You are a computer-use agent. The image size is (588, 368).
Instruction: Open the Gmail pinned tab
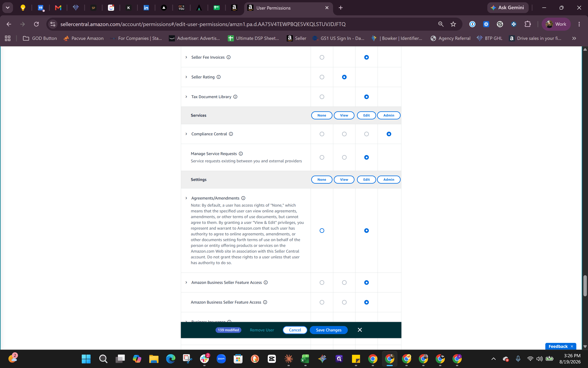tap(58, 8)
